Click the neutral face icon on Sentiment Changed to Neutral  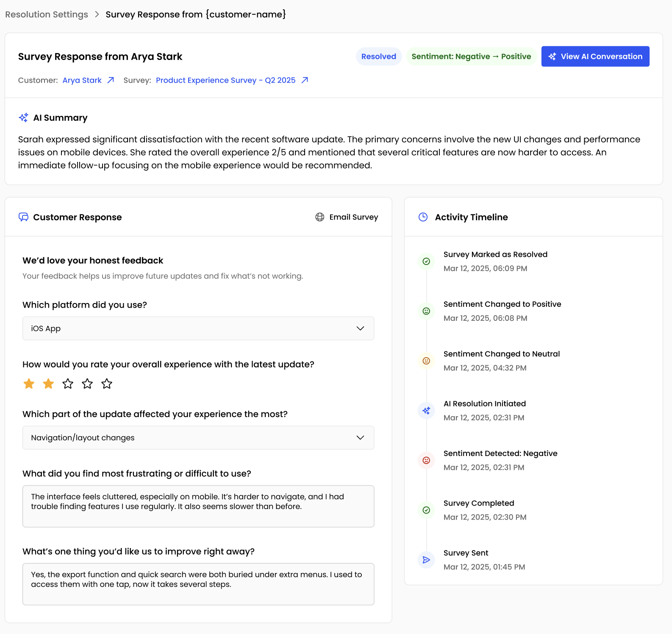point(426,361)
